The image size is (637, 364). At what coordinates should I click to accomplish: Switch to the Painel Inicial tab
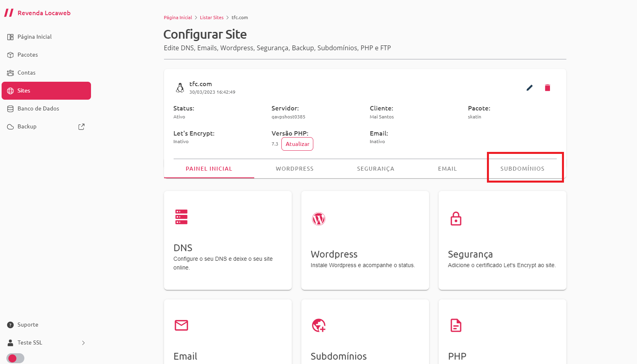209,169
